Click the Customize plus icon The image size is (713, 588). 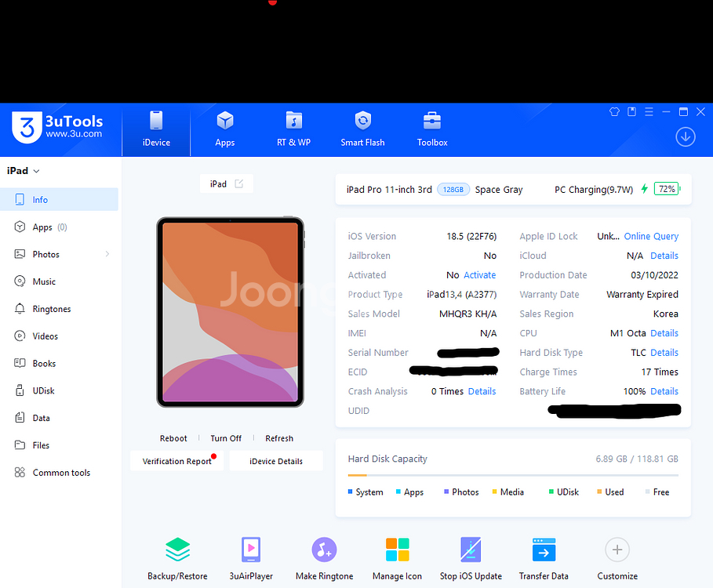617,550
